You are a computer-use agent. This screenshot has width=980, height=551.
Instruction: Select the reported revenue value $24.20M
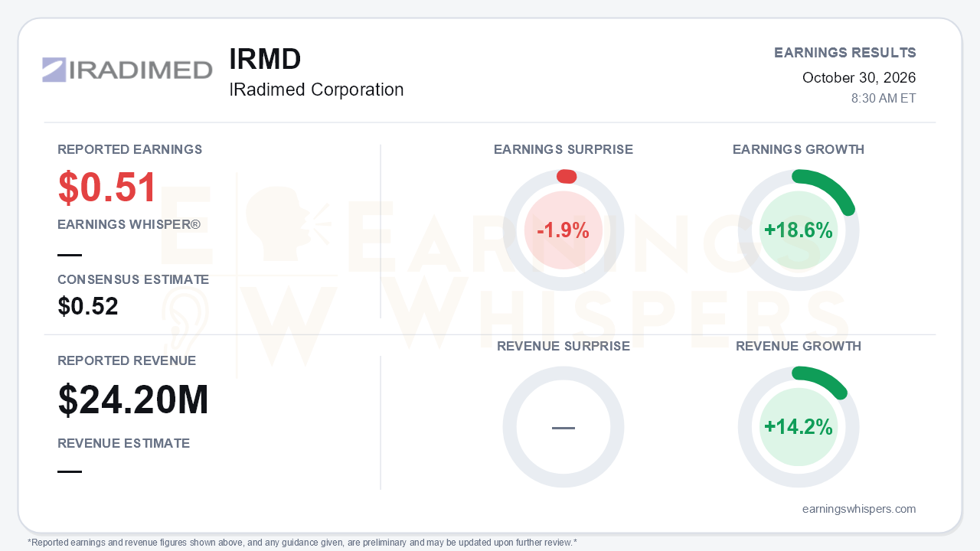[x=133, y=399]
